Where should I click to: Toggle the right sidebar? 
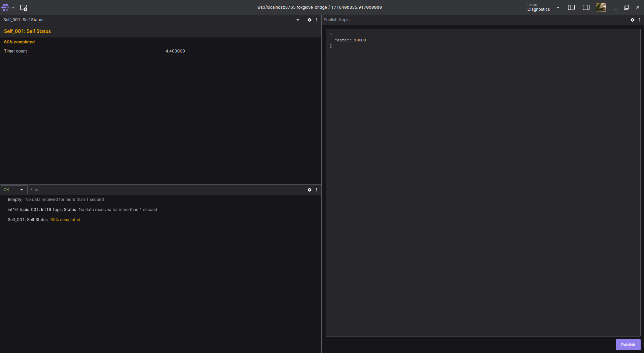[x=586, y=7]
